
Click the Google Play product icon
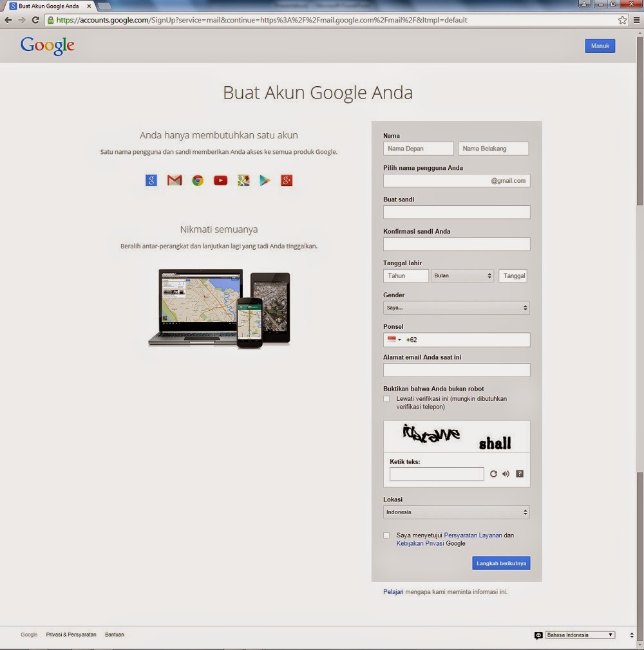click(265, 180)
